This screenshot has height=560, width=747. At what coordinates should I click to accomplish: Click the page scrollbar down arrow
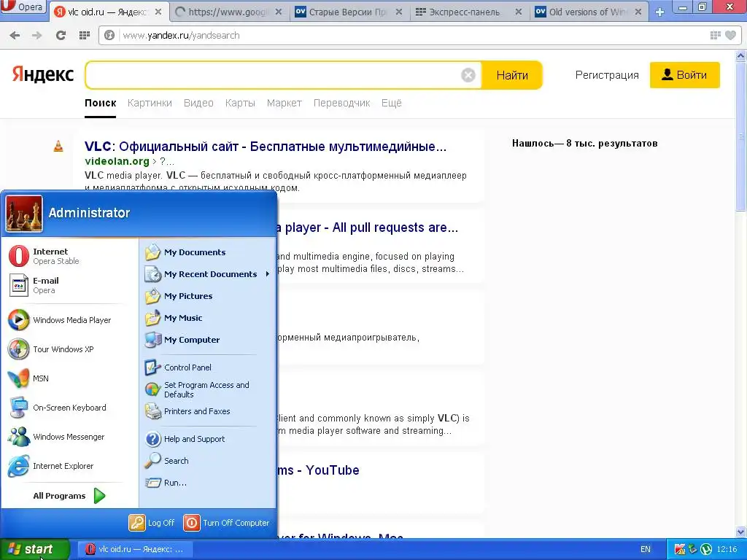(x=741, y=532)
